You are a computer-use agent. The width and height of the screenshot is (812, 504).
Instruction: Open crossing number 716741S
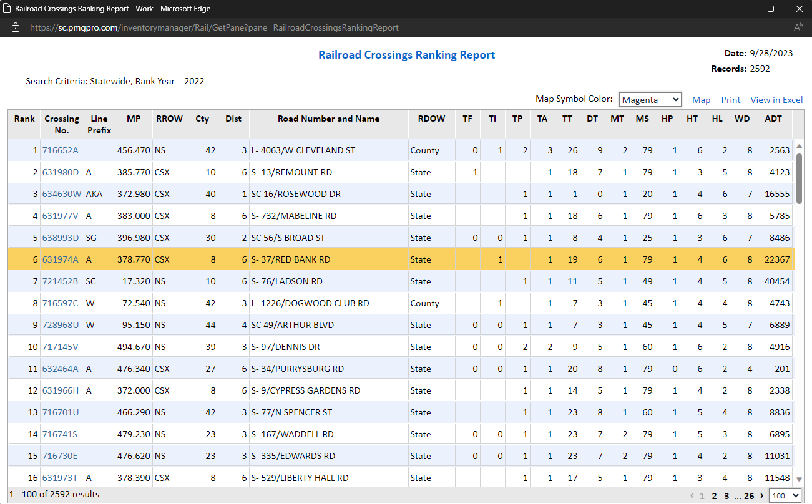pos(60,434)
